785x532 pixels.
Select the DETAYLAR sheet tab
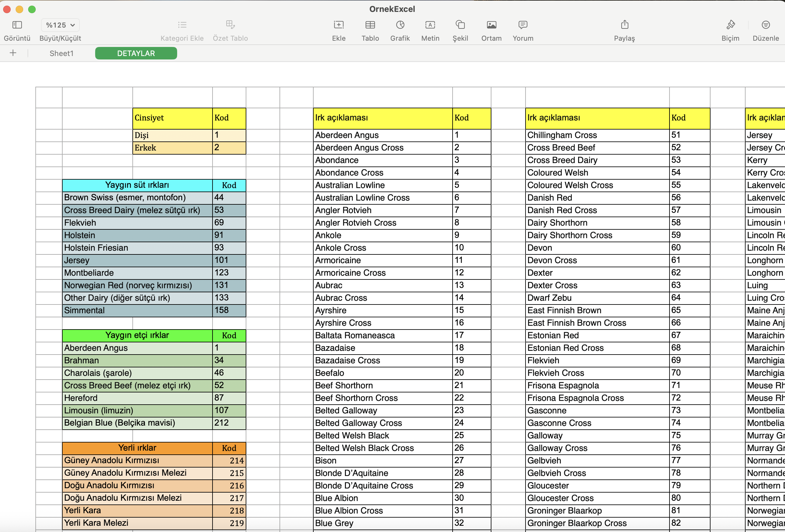136,54
